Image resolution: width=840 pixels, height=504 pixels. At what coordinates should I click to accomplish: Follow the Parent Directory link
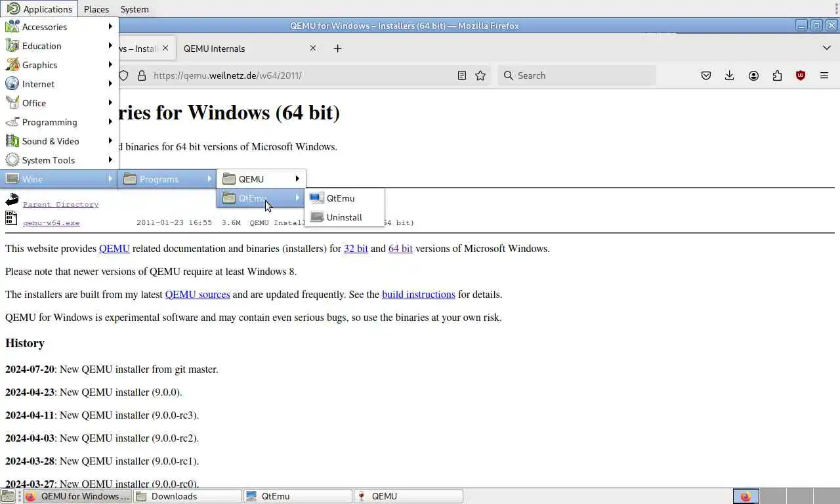coord(60,204)
